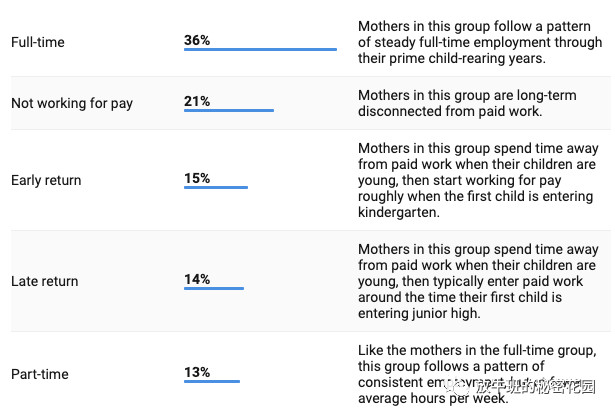
Task: Select the blue bar under 15%
Action: [216, 187]
